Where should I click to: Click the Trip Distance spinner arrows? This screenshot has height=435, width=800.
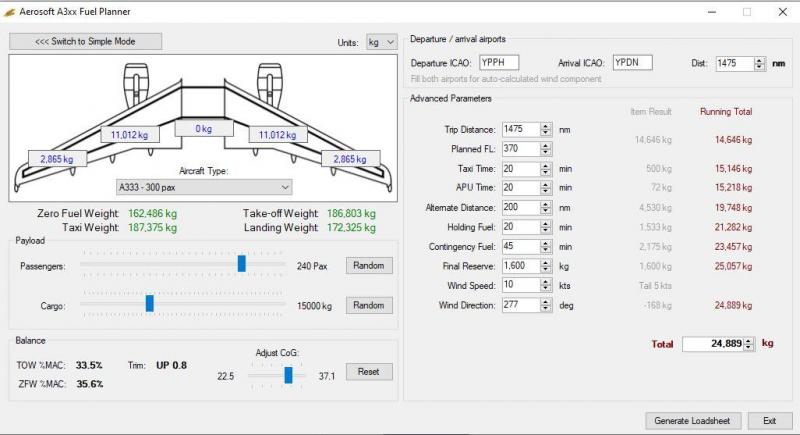(x=546, y=130)
